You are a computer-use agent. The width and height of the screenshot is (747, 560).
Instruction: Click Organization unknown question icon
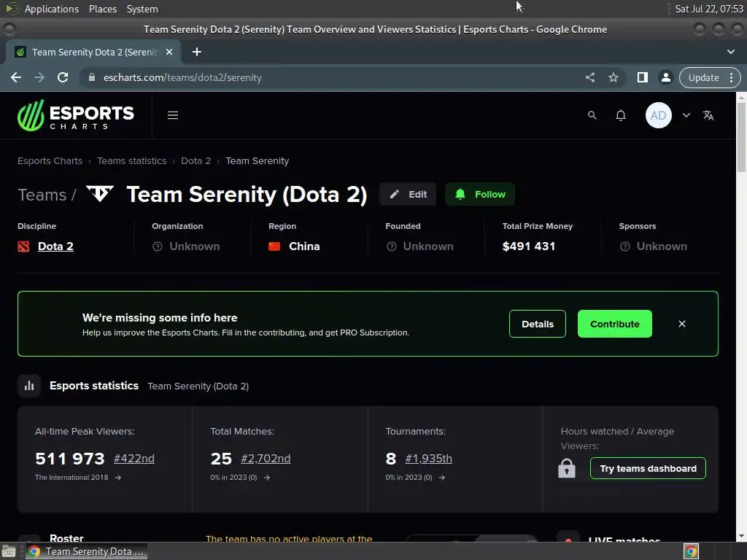click(158, 246)
